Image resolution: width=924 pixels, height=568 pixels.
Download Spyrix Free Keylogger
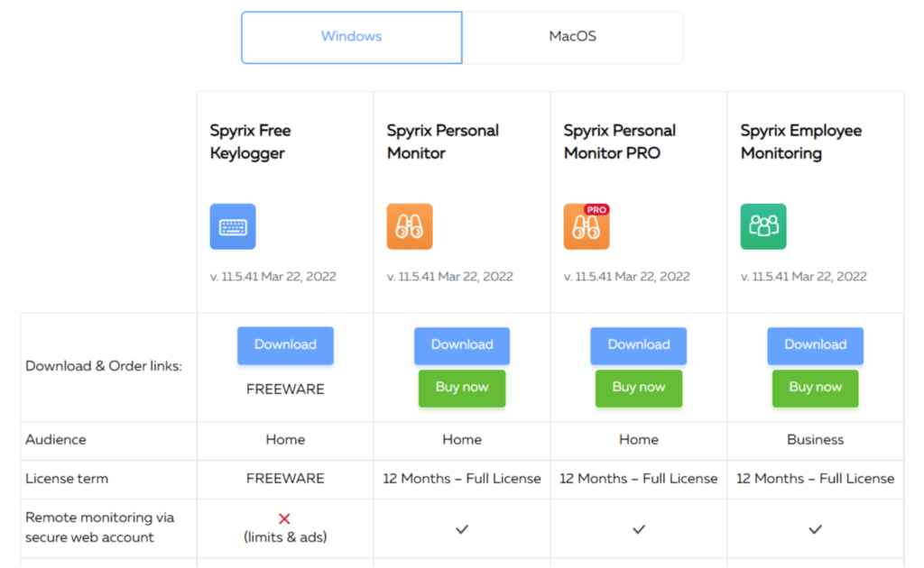(285, 345)
